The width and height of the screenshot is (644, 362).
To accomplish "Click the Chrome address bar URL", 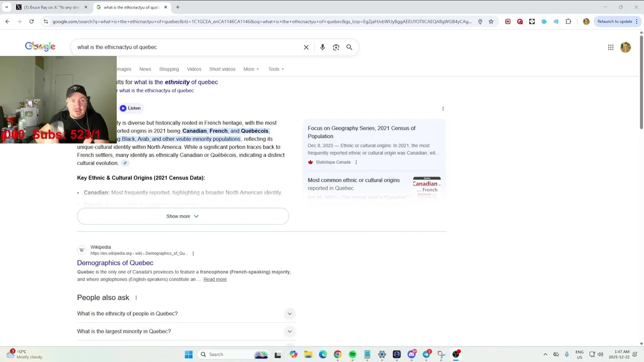I will coord(262,22).
